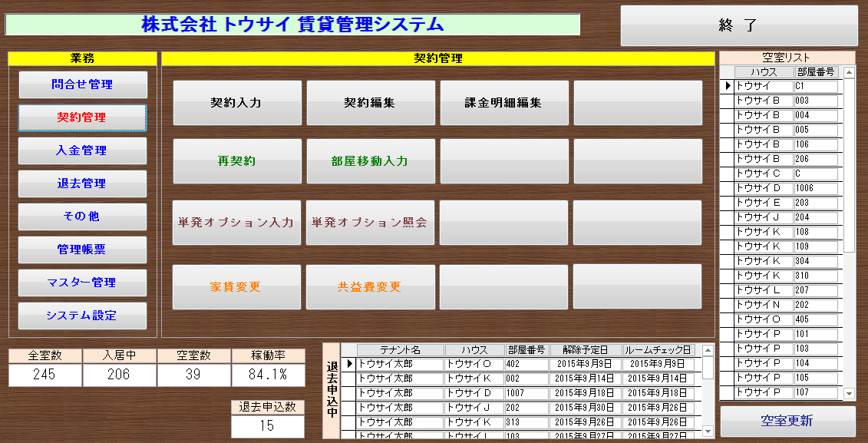Image resolution: width=868 pixels, height=443 pixels.
Task: Go to マスター管理 menu item
Action: [82, 283]
